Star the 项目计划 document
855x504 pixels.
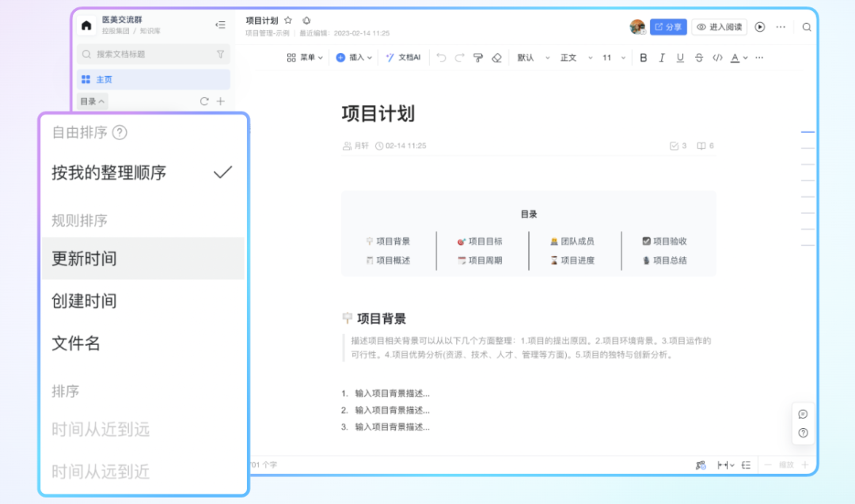click(288, 21)
